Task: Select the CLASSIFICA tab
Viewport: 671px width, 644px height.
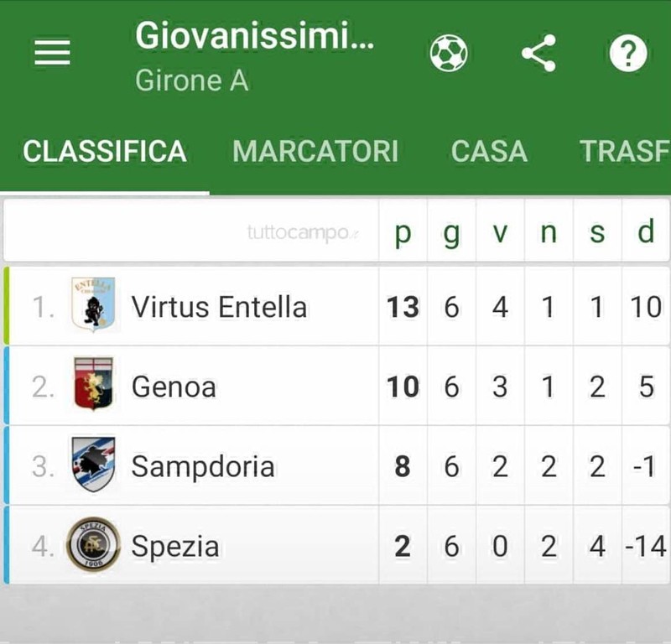Action: (105, 152)
